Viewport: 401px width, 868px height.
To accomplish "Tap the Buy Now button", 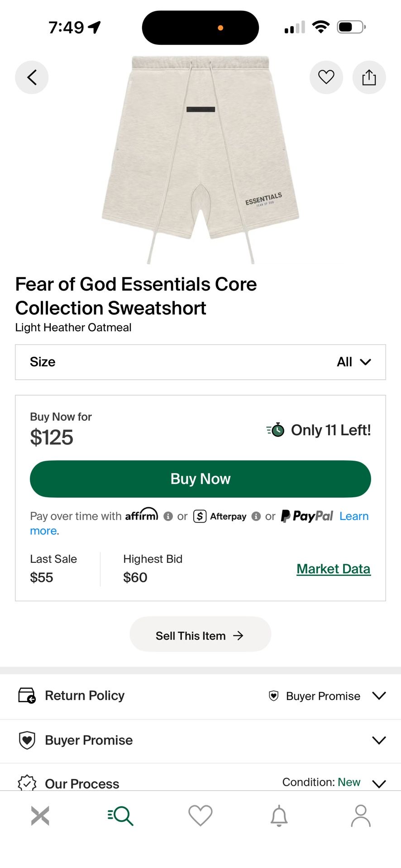I will (200, 479).
